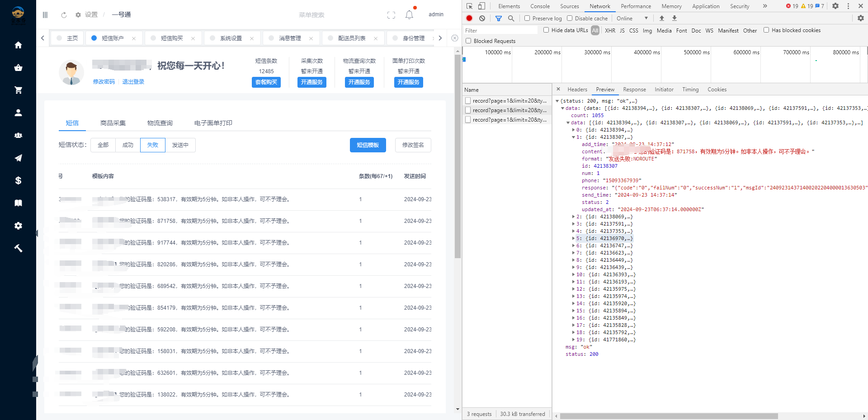Toggle the DevTools device toolbar icon
This screenshot has height=420, width=868.
click(481, 6)
